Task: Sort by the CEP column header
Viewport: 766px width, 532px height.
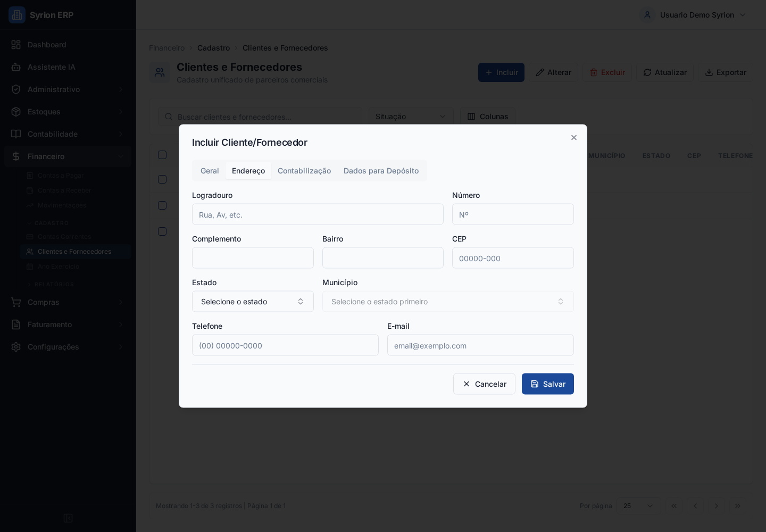Action: (694, 156)
